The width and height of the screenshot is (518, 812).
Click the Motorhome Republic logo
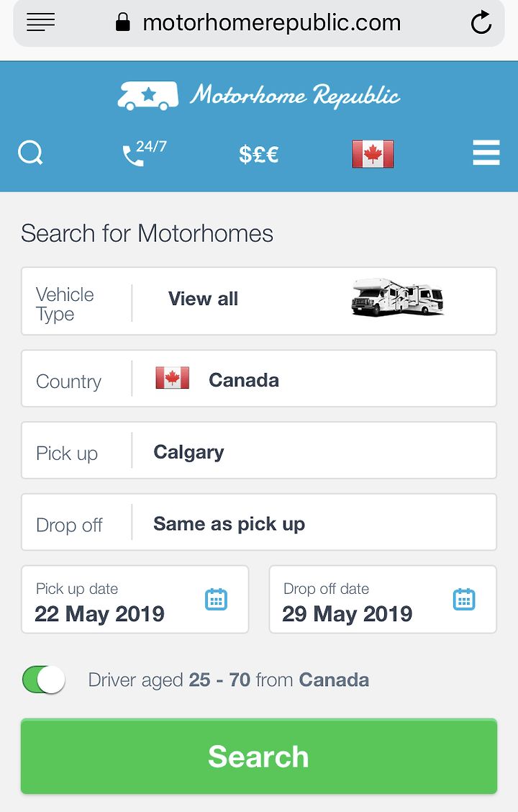coord(259,96)
